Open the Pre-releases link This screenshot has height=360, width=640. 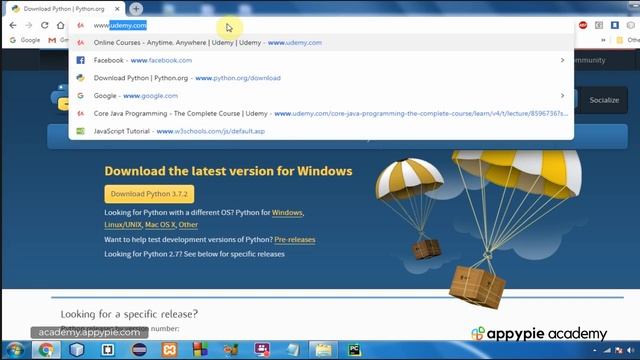point(295,240)
